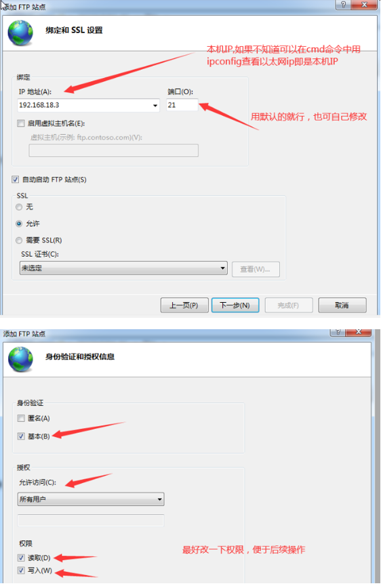This screenshot has width=381, height=588.
Task: Click 上一页(P) button
Action: tap(184, 306)
